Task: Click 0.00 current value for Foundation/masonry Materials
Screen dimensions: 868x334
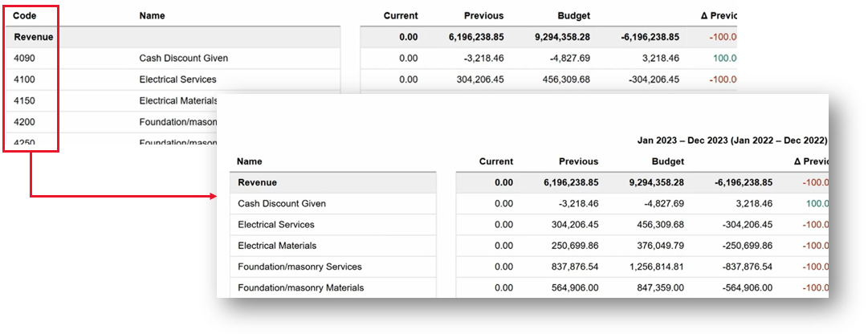Action: point(503,287)
